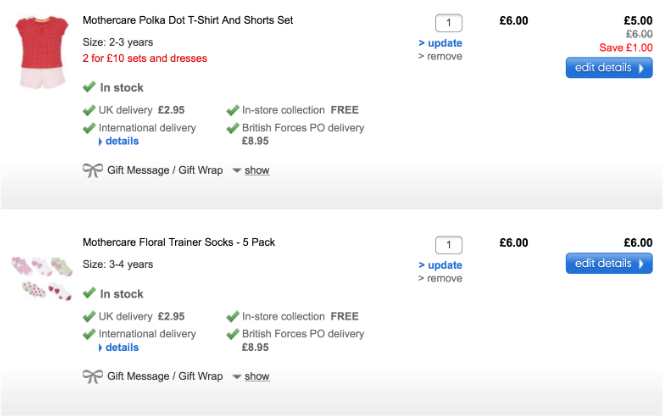Click the gift bow icon for T-Shirt set
Screen dimensions: 667x418
pos(92,170)
